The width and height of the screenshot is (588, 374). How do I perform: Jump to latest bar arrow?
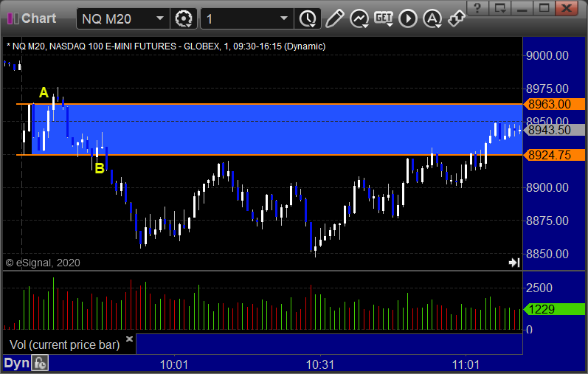(x=514, y=263)
